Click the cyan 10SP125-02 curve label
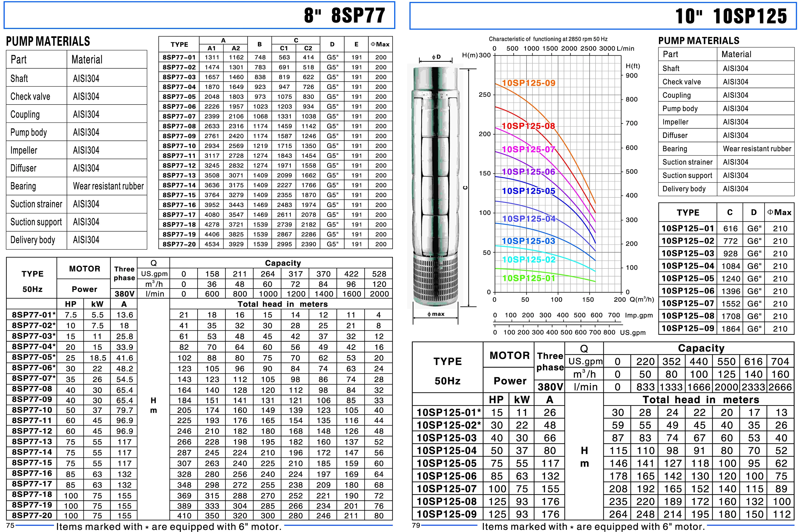 (528, 260)
